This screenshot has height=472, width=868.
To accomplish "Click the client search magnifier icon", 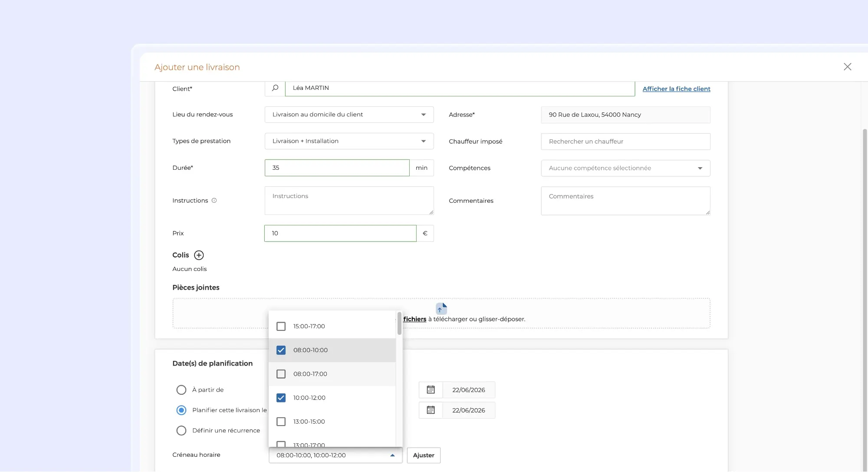I will [x=275, y=88].
